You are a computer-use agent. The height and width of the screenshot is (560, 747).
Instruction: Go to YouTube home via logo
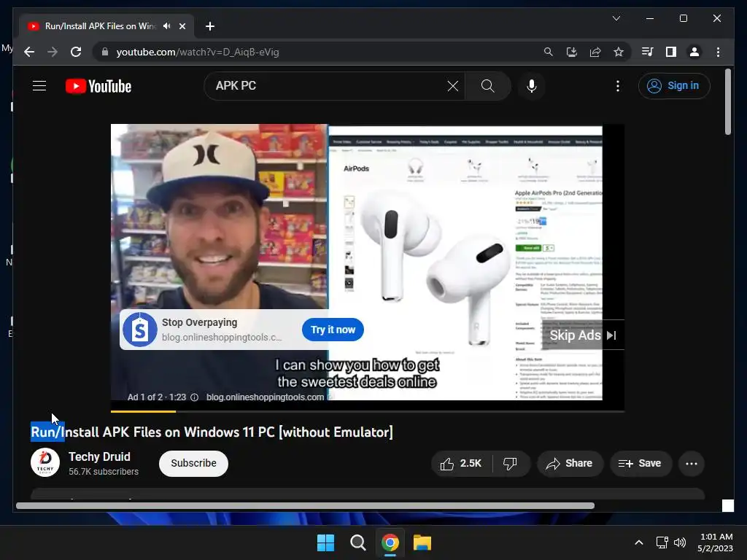[x=98, y=86]
